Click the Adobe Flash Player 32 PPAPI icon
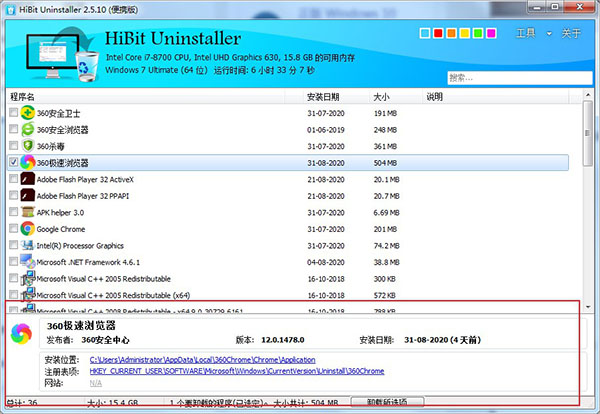This screenshot has height=414, width=600. tap(28, 196)
